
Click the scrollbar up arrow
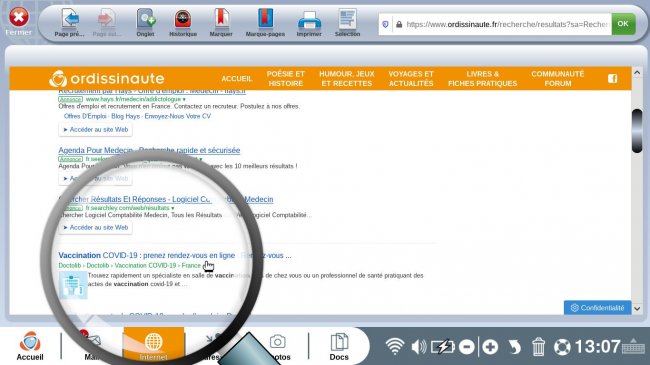(637, 72)
